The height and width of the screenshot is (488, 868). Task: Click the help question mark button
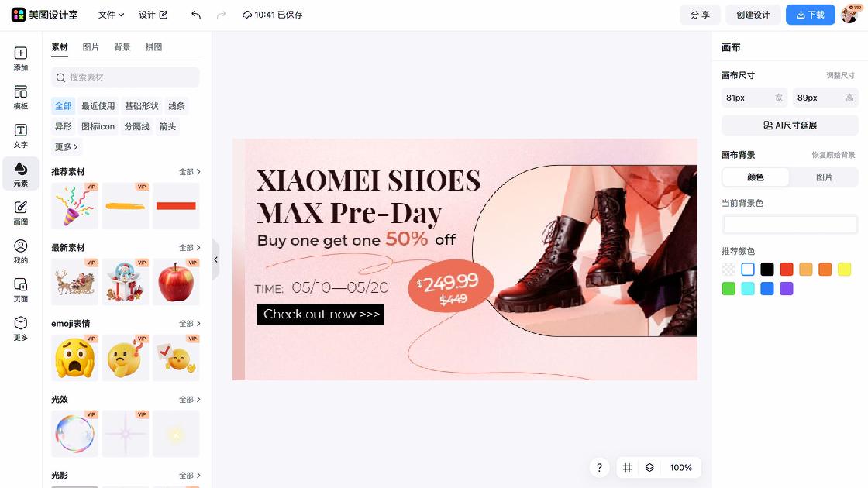tap(599, 468)
